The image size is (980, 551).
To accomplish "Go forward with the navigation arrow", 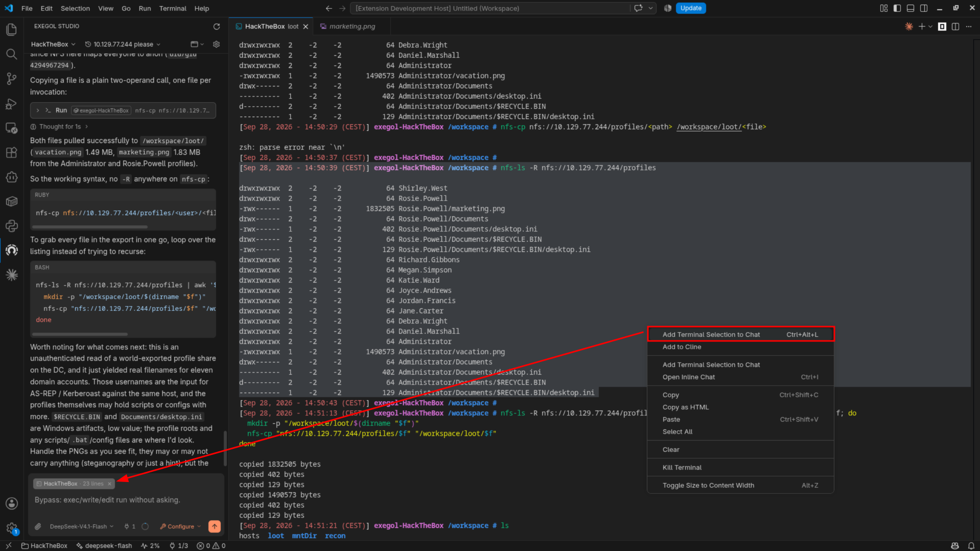I will [342, 8].
